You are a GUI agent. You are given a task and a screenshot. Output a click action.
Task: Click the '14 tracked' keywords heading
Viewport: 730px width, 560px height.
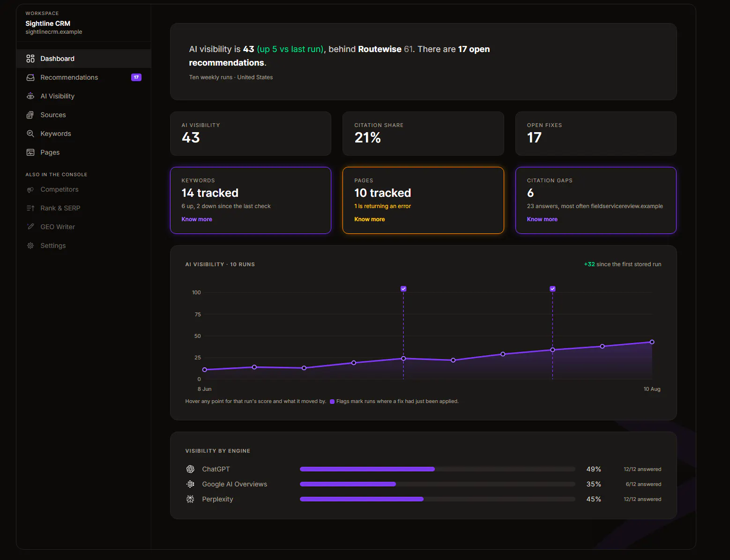tap(210, 193)
